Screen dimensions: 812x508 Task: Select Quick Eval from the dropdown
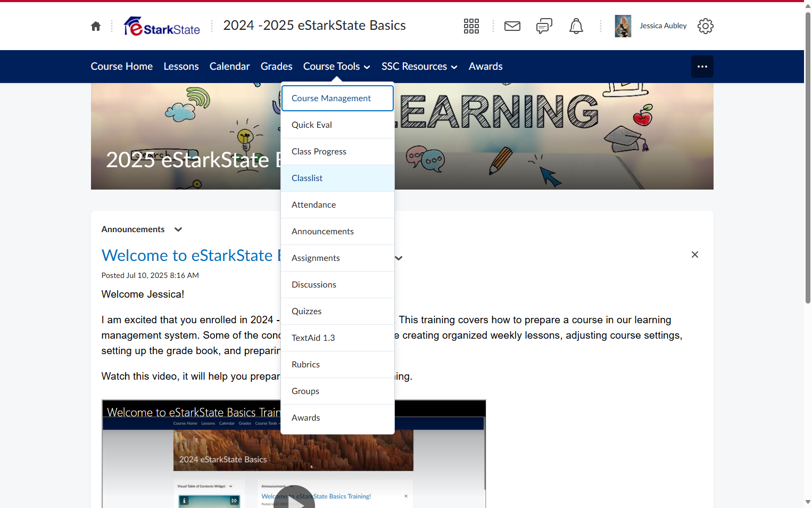(x=337, y=125)
